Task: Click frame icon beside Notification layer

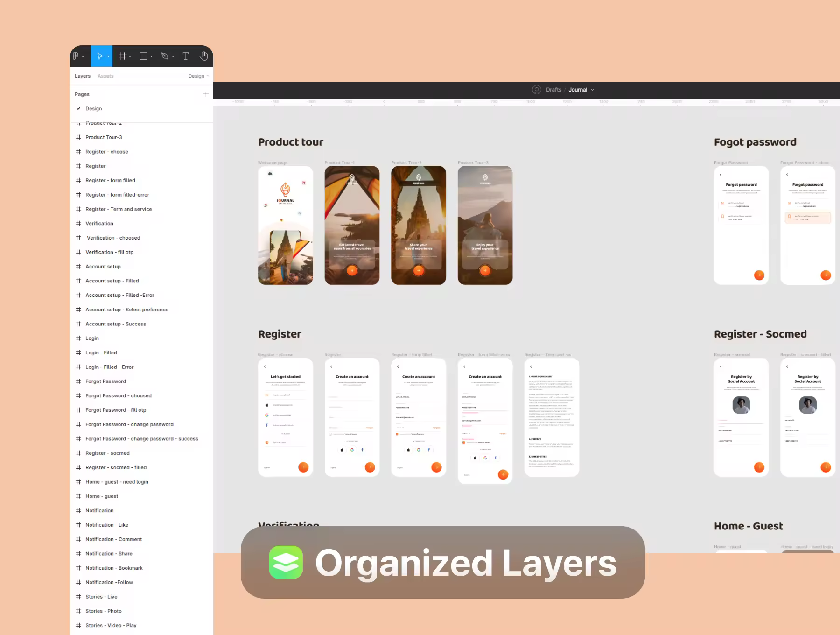Action: (x=78, y=510)
